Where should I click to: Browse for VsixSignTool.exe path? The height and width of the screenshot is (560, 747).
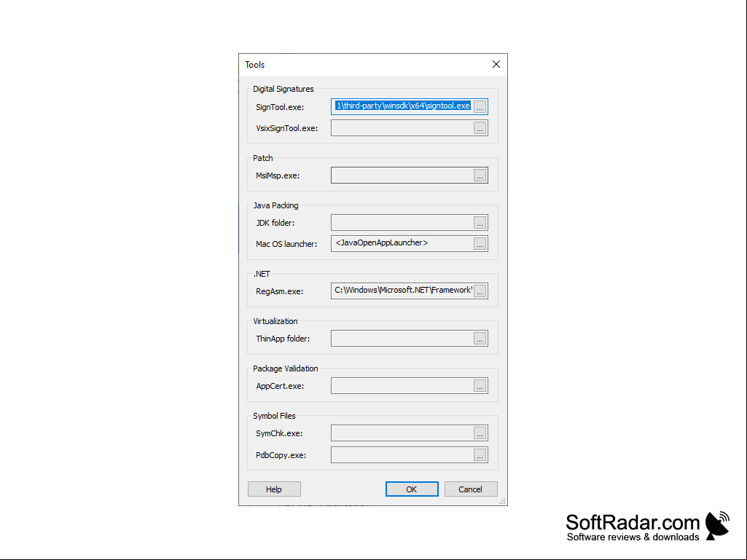coord(480,128)
